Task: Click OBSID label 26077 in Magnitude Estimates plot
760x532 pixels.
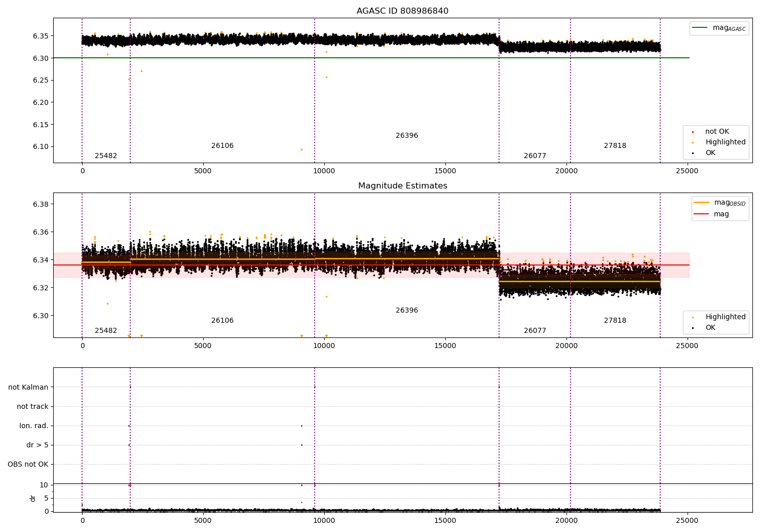Action: [x=535, y=331]
